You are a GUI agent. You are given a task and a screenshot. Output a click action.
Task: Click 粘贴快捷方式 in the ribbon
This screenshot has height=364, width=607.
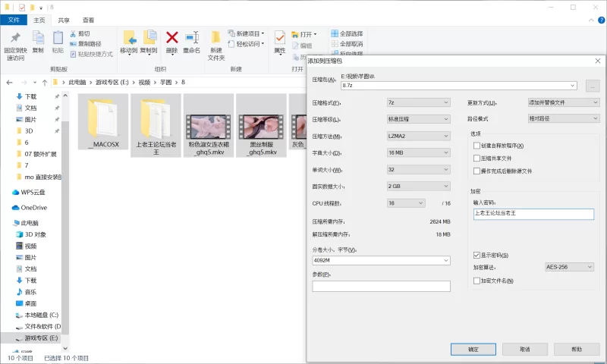pyautogui.click(x=91, y=54)
